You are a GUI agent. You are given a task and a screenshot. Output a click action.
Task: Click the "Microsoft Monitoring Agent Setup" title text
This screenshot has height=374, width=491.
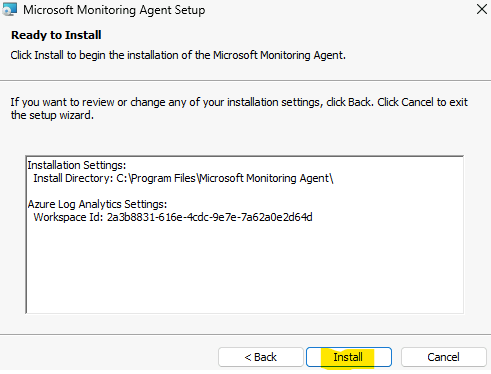pyautogui.click(x=114, y=10)
